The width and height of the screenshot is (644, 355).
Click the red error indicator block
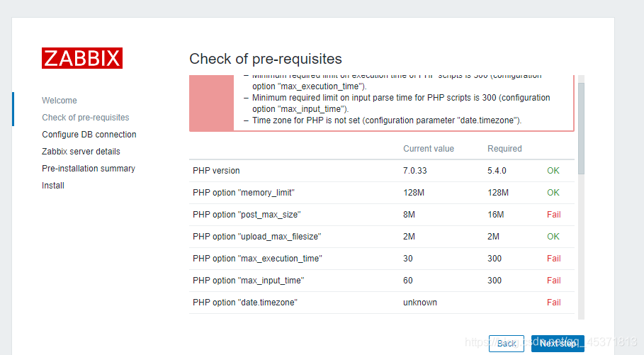(211, 103)
